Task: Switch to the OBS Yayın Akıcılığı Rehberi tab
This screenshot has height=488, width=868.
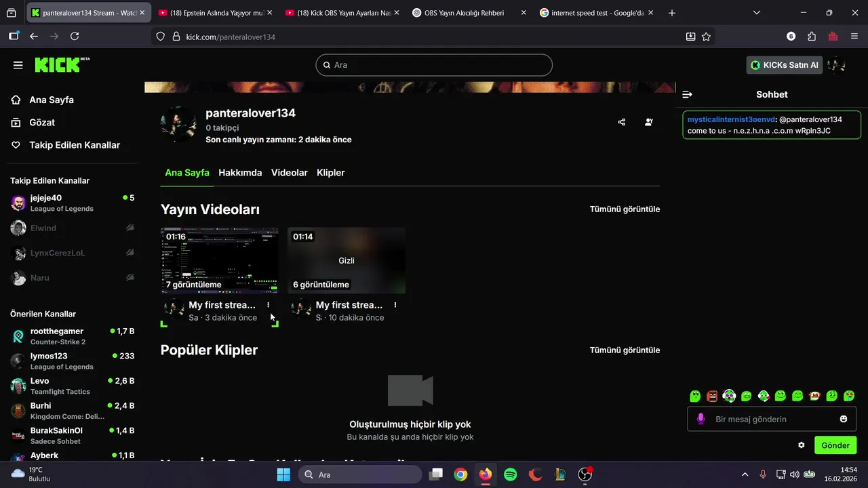Action: (470, 13)
